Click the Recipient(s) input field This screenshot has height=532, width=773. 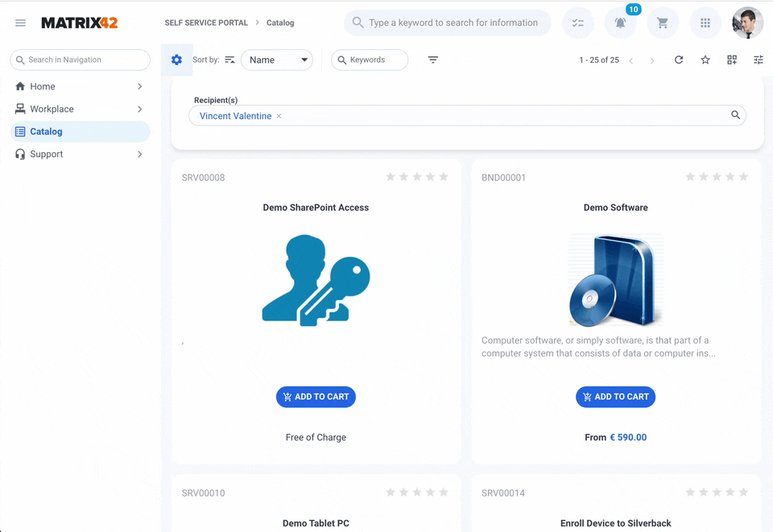click(x=467, y=116)
